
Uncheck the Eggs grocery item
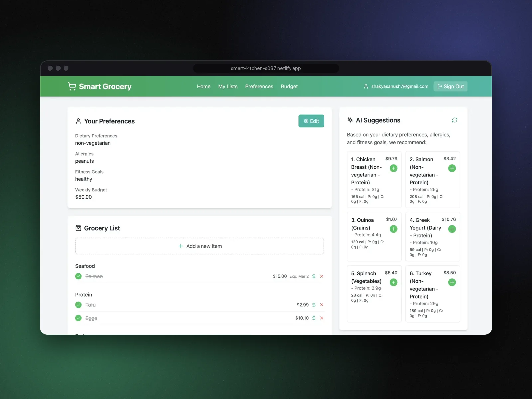pos(78,318)
